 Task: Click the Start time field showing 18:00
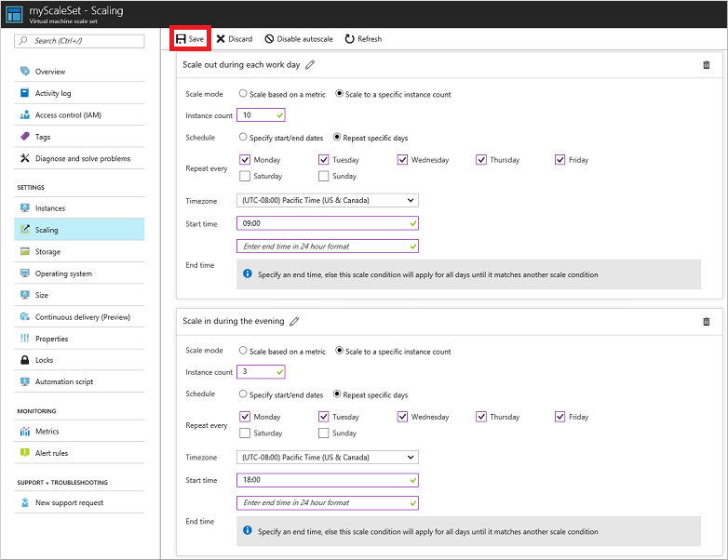[328, 480]
